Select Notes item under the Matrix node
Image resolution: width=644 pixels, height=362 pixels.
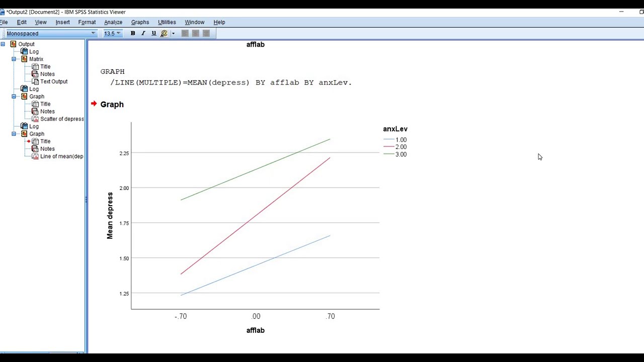(47, 74)
